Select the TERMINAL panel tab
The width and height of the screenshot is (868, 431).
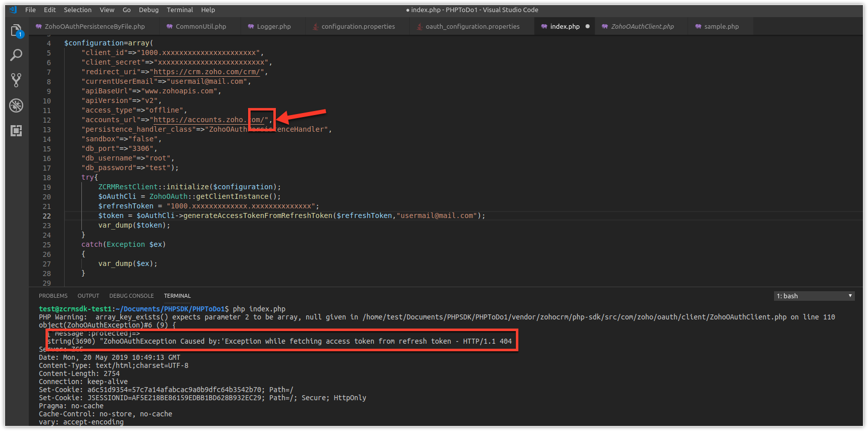click(x=177, y=296)
